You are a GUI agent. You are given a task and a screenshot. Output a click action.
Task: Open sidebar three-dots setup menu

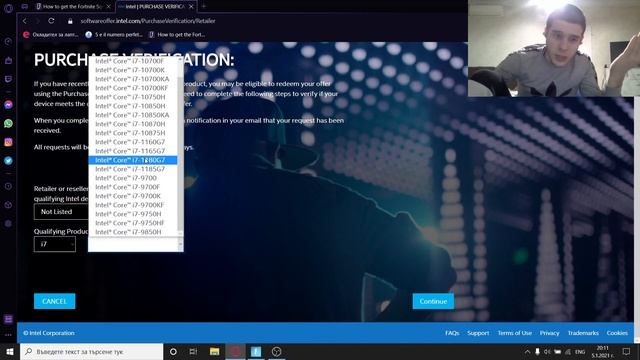[8, 335]
